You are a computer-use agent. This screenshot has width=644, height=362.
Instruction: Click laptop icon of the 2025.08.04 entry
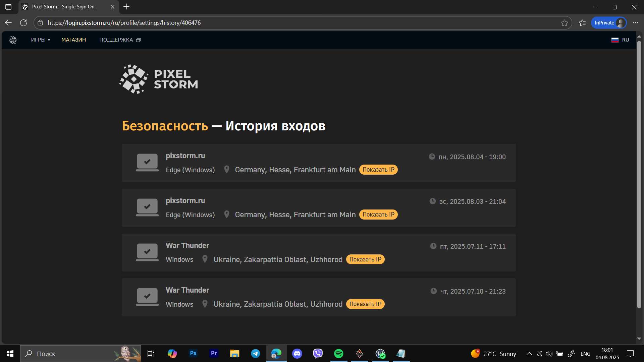pos(147,163)
